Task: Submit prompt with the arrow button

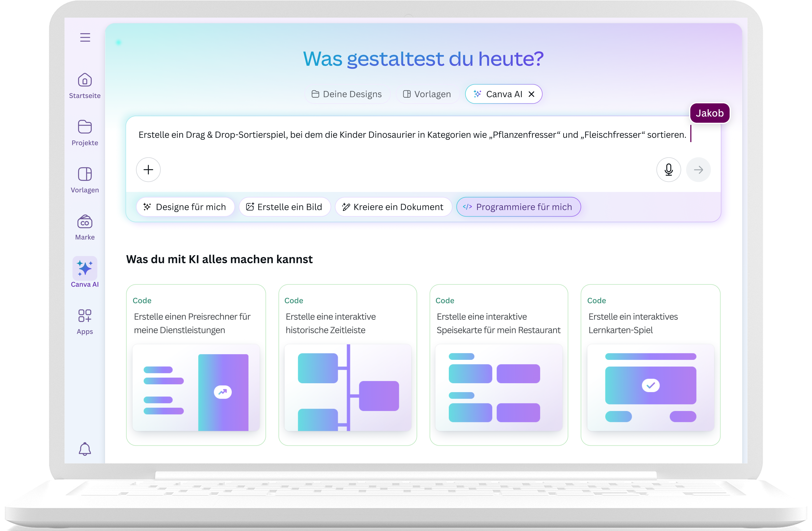Action: pyautogui.click(x=698, y=170)
